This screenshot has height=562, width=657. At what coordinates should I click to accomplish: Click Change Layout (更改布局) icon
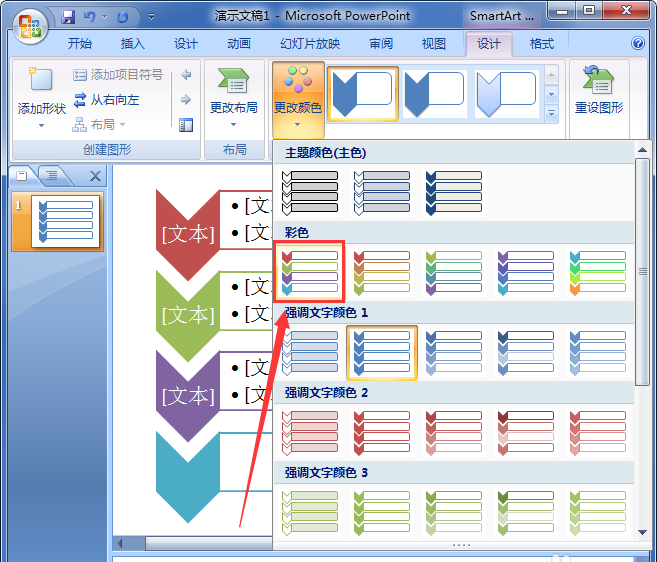(x=233, y=83)
